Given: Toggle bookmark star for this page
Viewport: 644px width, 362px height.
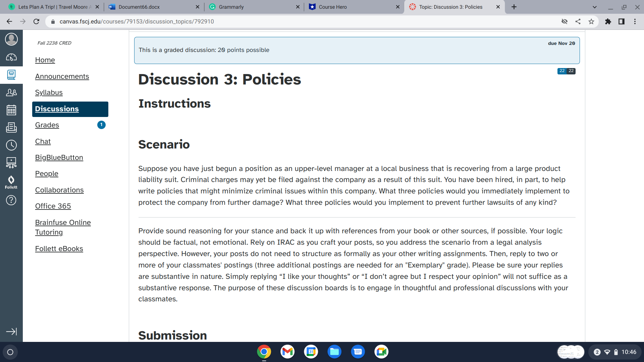Looking at the screenshot, I should pyautogui.click(x=591, y=21).
